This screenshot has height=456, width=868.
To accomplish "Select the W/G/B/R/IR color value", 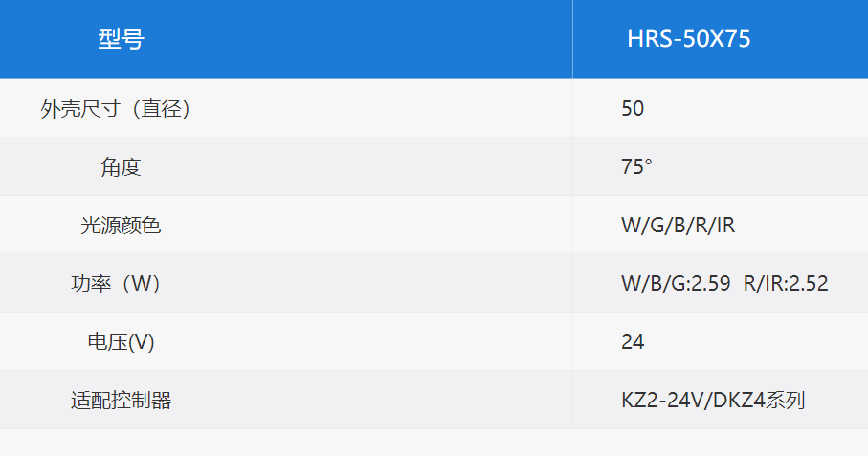I will 679,225.
